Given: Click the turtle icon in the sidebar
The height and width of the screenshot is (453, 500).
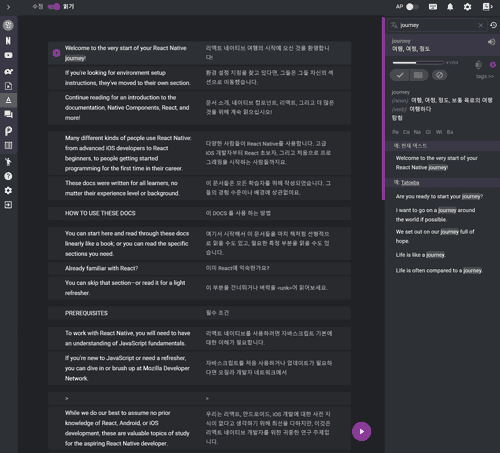Looking at the screenshot, I should (8, 71).
